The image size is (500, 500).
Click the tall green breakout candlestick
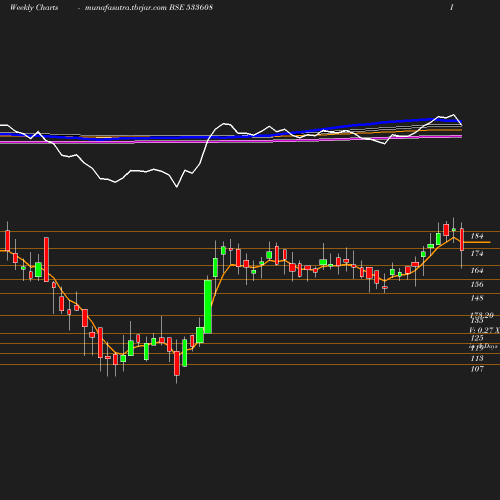click(x=208, y=306)
